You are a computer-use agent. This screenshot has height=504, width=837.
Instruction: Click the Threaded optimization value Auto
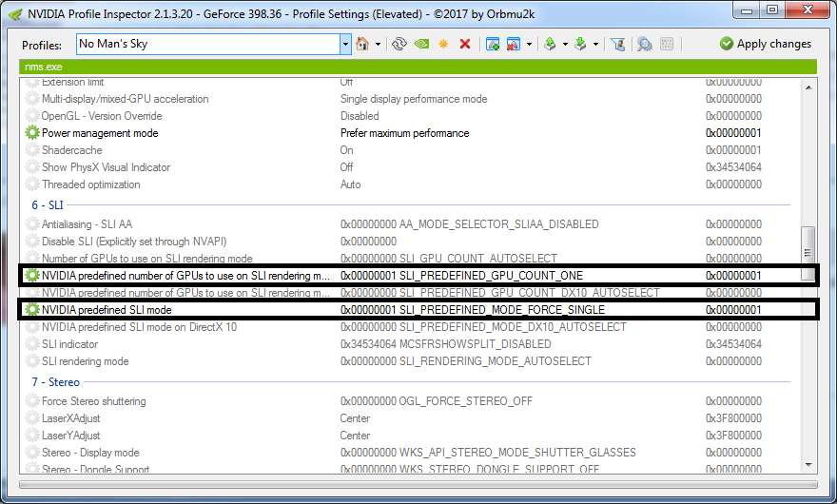pyautogui.click(x=350, y=184)
